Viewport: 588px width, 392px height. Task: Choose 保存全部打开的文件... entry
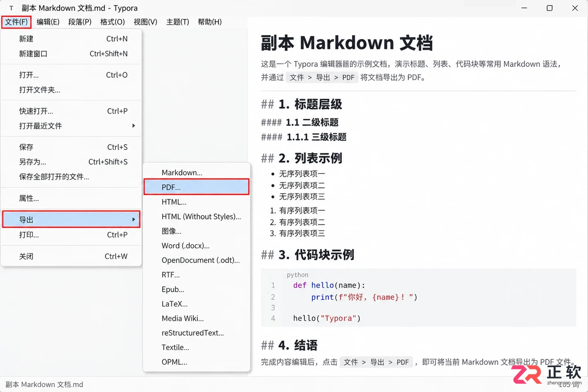[71, 177]
